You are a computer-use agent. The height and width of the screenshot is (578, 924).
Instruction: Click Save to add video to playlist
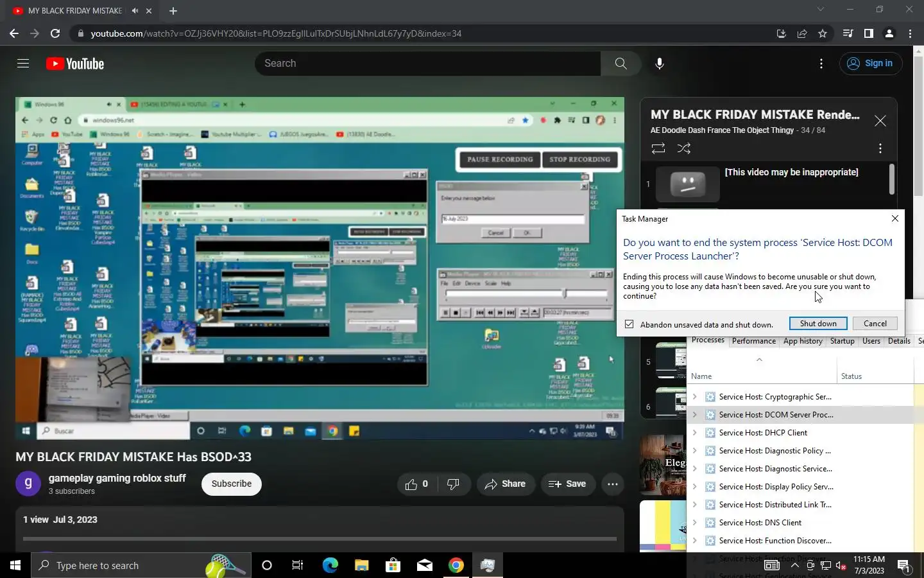coord(567,484)
